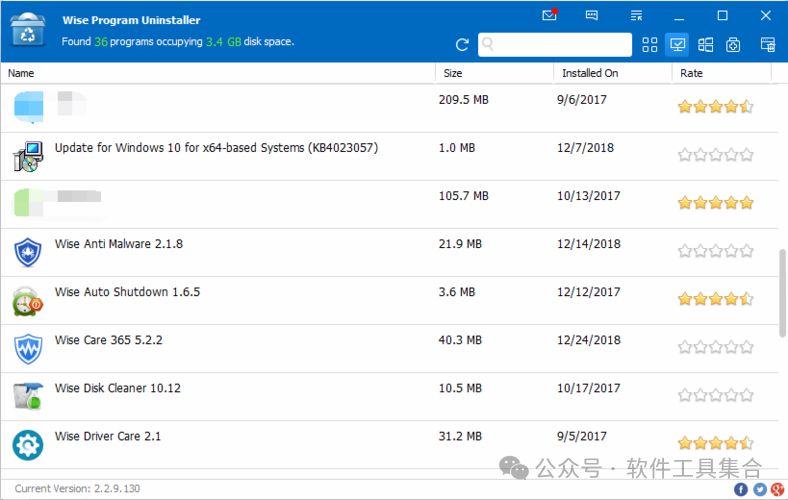Select Wise Care 365 5.2.2 entry
788x500 pixels.
[389, 349]
